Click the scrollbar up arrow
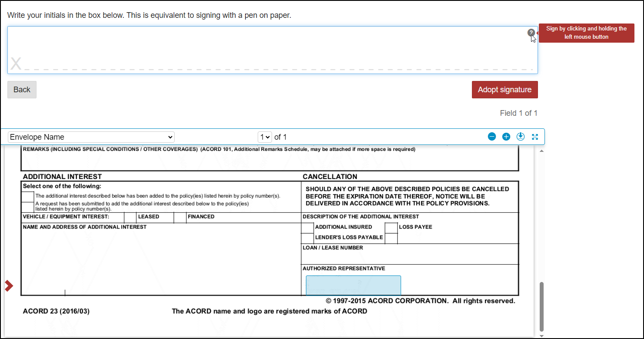The width and height of the screenshot is (644, 339). [541, 151]
